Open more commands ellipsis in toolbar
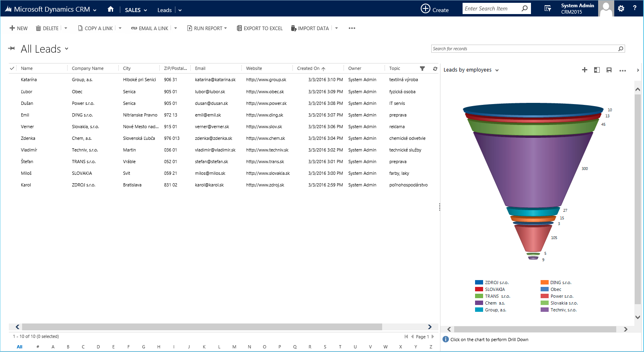This screenshot has width=644, height=352. tap(352, 28)
